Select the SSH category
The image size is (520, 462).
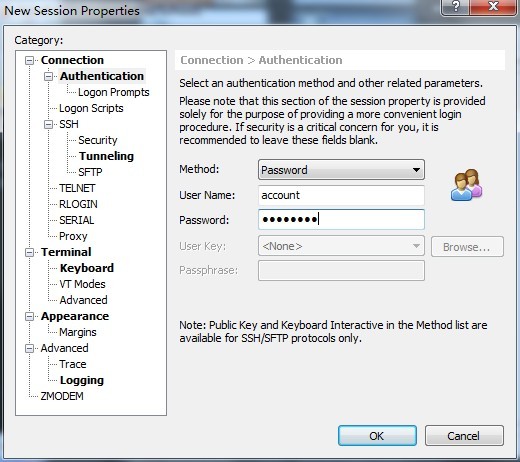click(69, 124)
